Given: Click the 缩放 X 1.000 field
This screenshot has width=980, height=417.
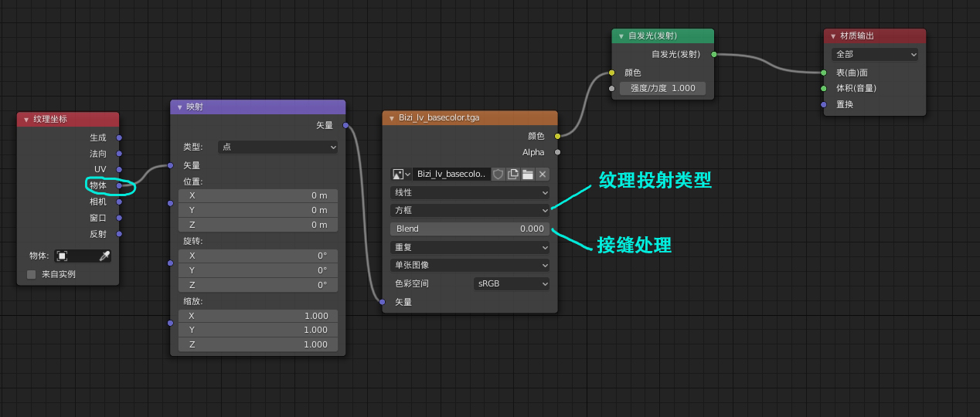Looking at the screenshot, I should click(258, 316).
